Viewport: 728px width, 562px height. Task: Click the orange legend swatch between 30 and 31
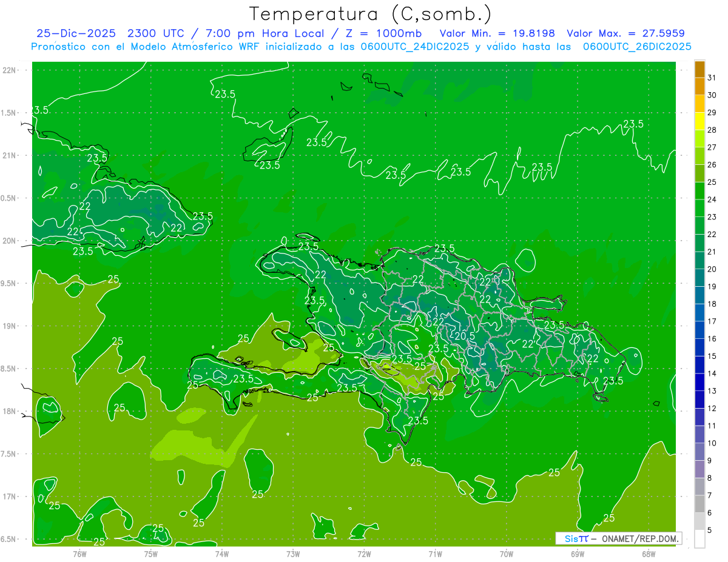tap(699, 87)
